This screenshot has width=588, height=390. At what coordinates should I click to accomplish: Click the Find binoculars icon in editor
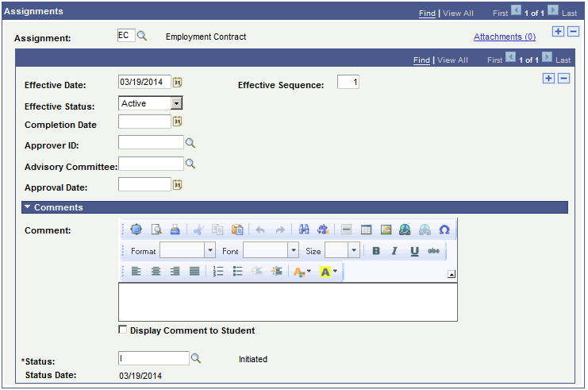304,230
